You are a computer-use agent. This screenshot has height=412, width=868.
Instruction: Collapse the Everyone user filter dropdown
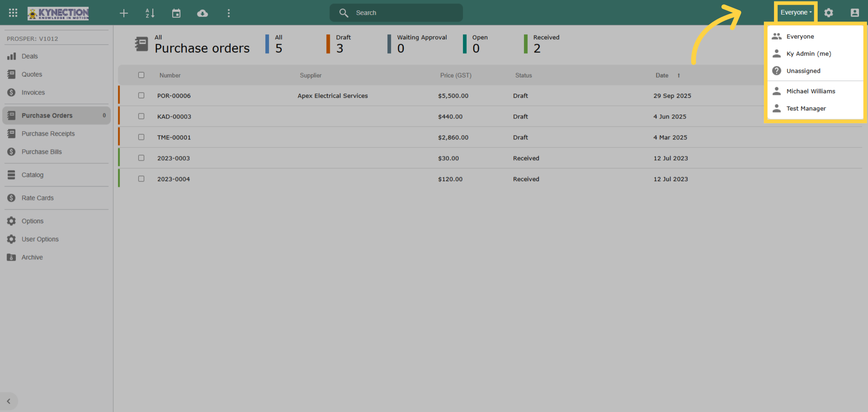796,12
